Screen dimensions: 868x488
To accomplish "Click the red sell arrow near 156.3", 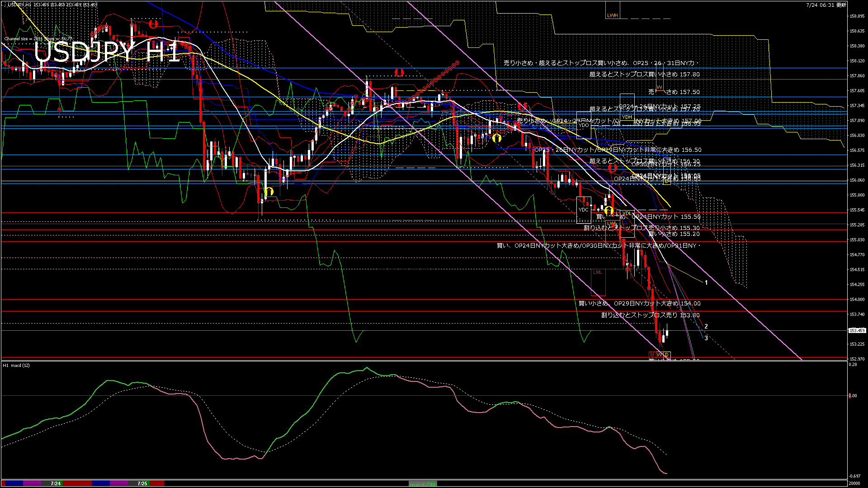I will 612,168.
